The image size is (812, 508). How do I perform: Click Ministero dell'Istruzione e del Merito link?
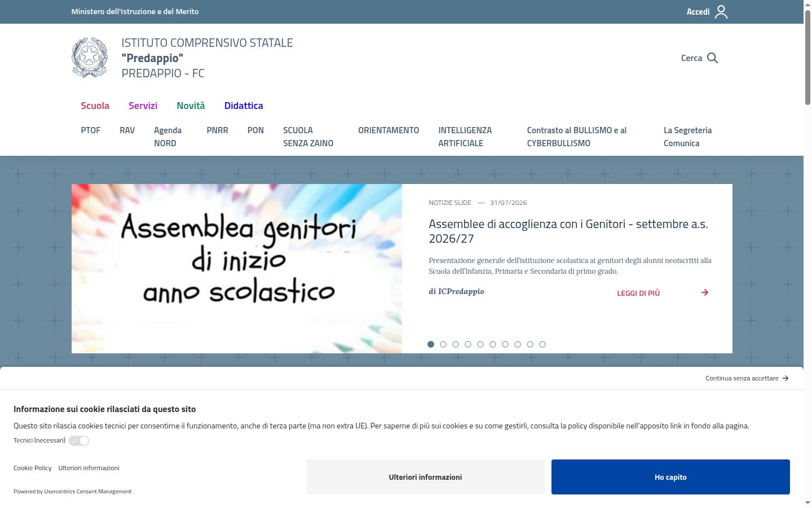pos(135,11)
